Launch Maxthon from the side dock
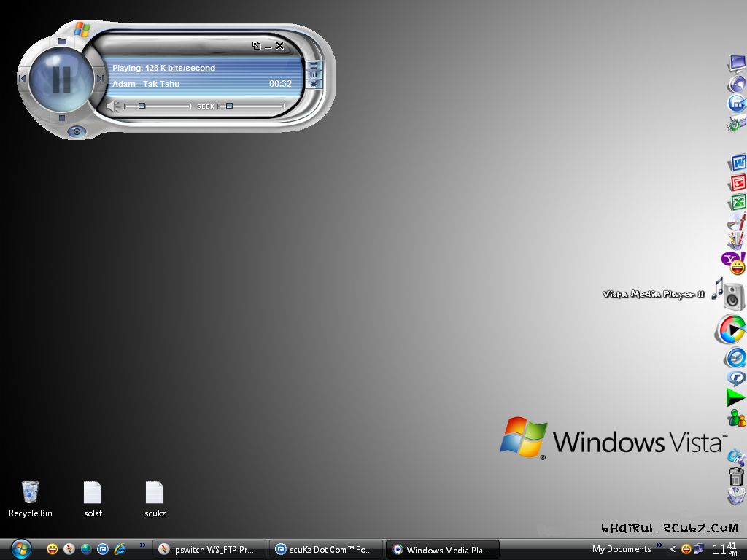Viewport: 747px width, 560px height. pos(737,104)
